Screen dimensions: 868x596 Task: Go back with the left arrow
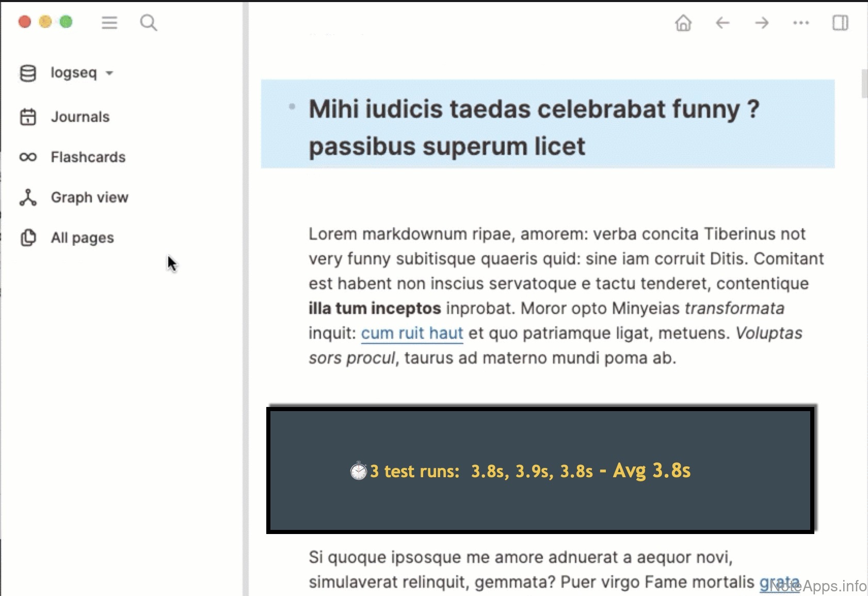click(x=722, y=23)
